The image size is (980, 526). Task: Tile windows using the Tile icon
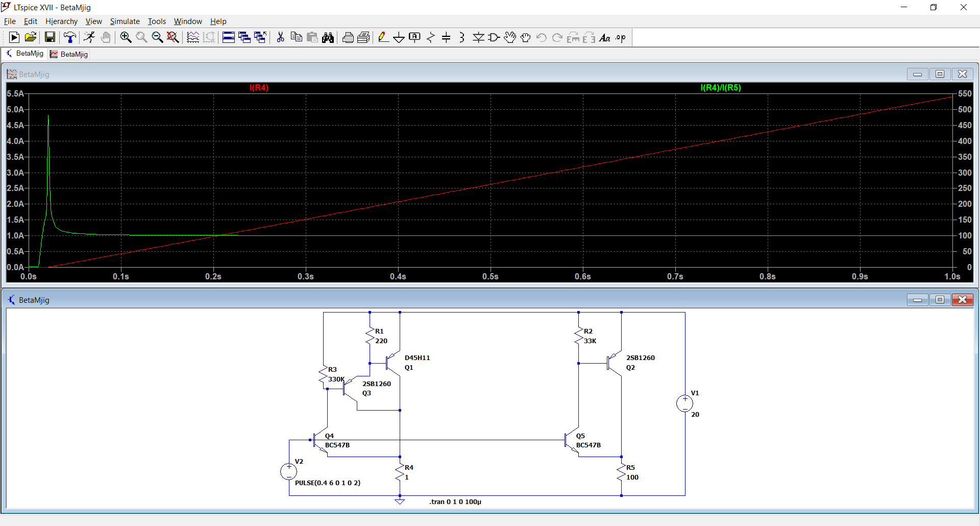[229, 37]
